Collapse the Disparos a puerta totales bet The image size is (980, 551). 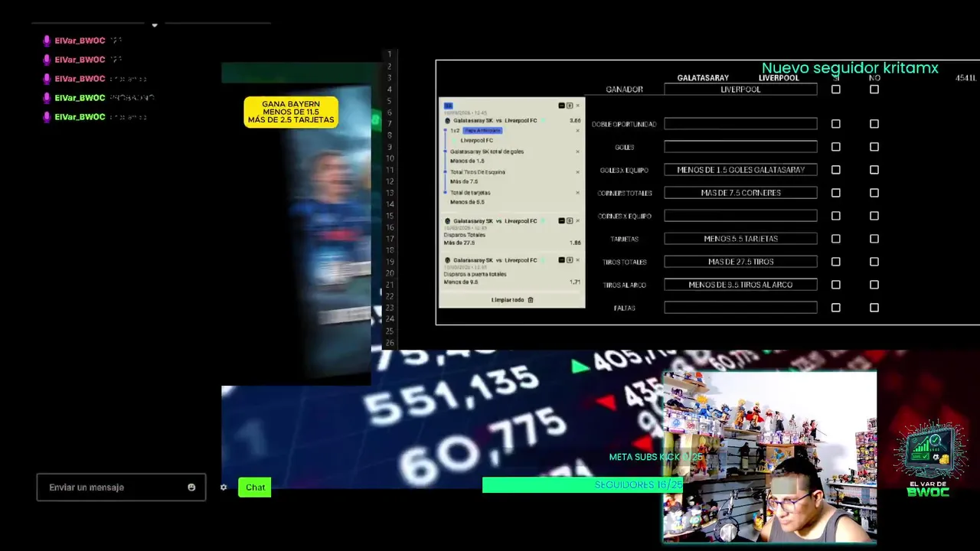(x=561, y=259)
